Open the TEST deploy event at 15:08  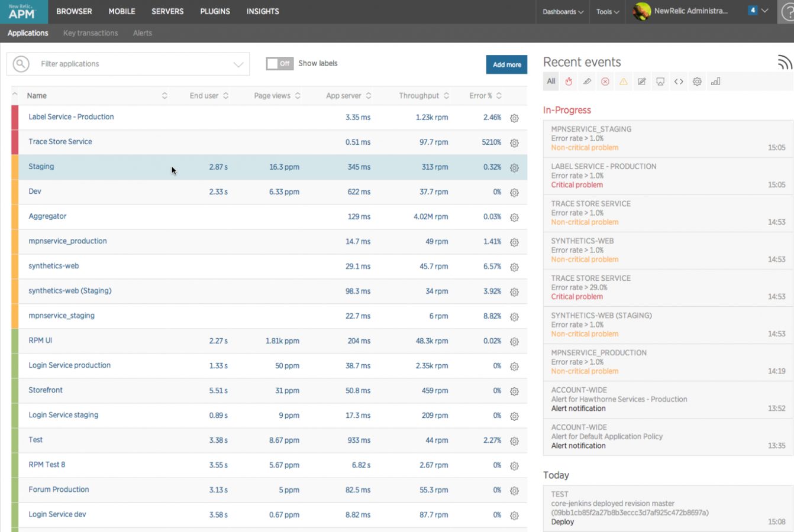pyautogui.click(x=668, y=508)
